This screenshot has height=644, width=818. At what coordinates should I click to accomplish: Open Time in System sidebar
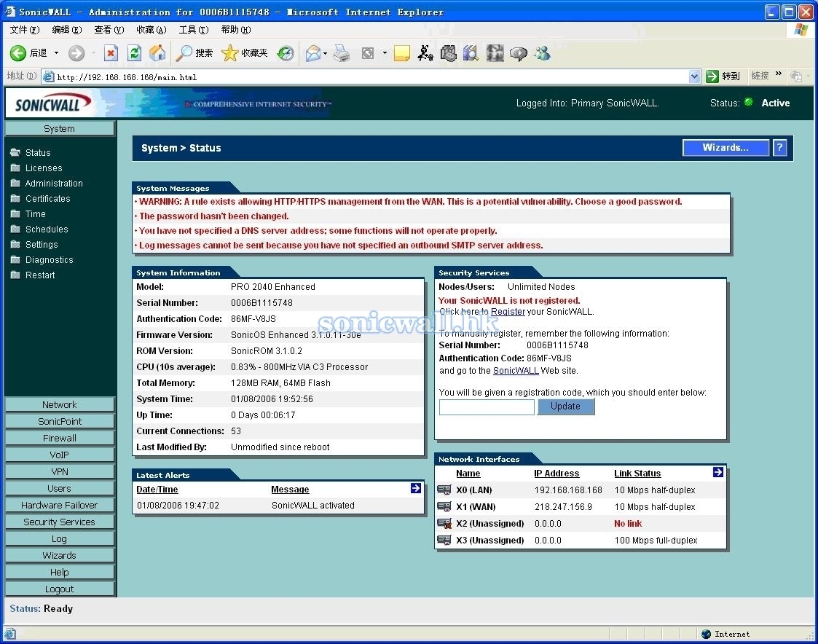[36, 214]
